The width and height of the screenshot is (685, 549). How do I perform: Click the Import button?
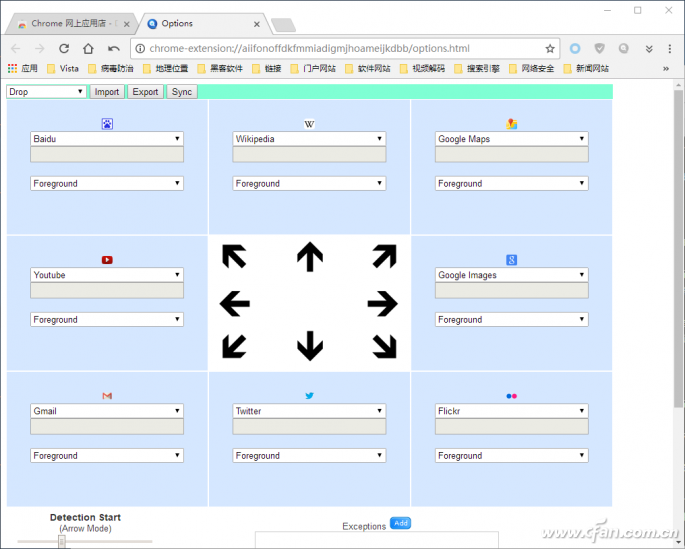pos(107,92)
